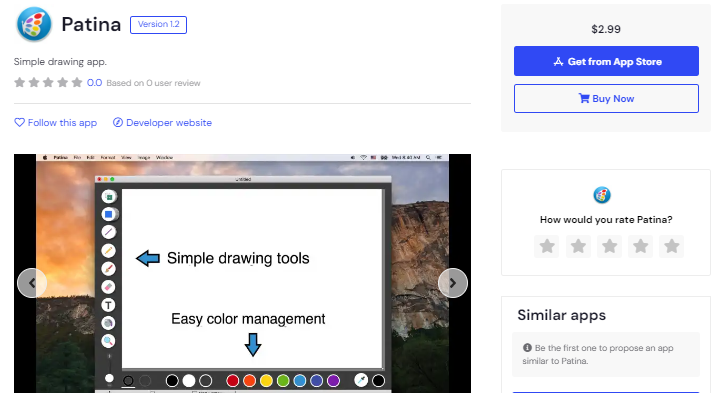
Task: Click 'Based on 0 user review' text
Action: [153, 83]
